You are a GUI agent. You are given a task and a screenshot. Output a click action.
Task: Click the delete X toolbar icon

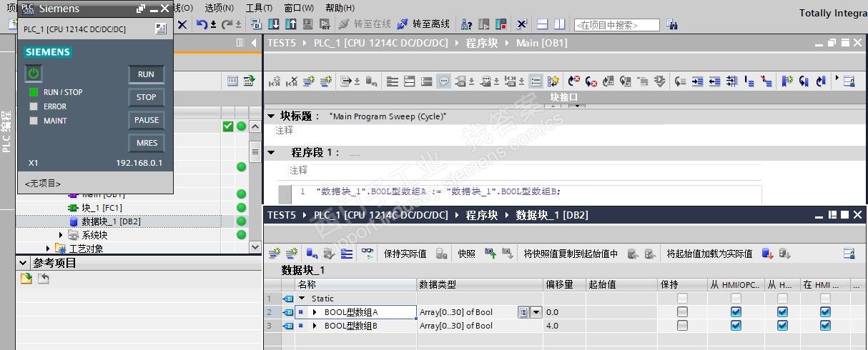click(182, 24)
